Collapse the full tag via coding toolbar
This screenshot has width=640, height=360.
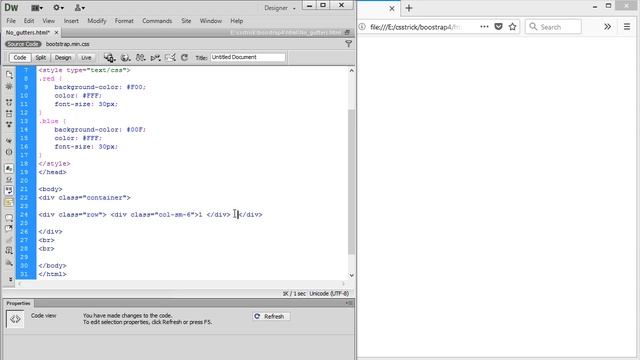click(9, 102)
